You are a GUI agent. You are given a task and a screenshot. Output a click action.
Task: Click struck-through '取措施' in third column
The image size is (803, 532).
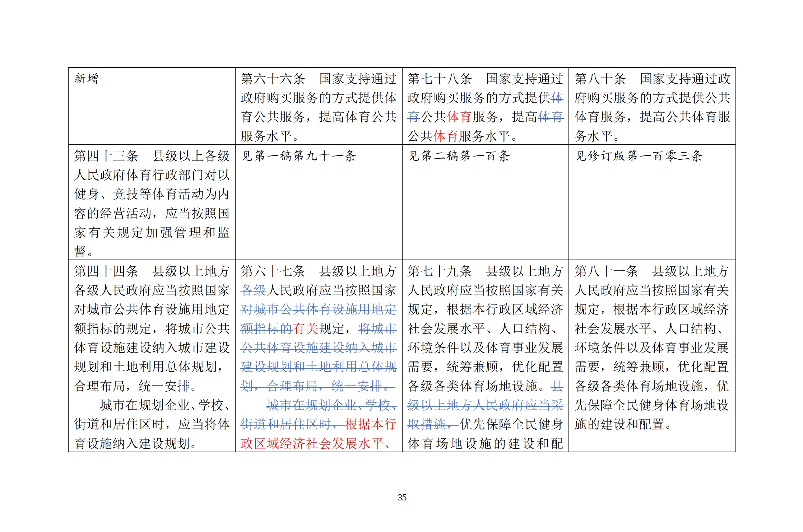point(427,424)
